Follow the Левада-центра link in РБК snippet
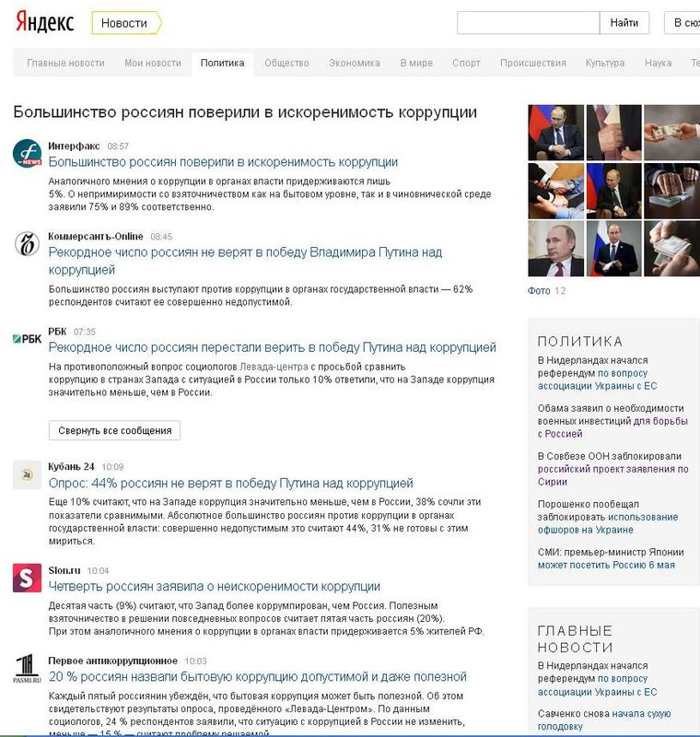 274,367
